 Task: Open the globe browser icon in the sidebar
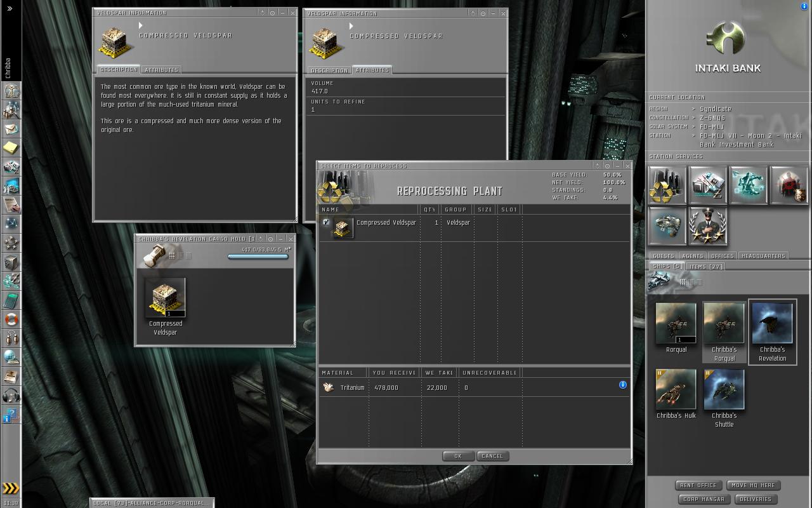click(x=11, y=358)
